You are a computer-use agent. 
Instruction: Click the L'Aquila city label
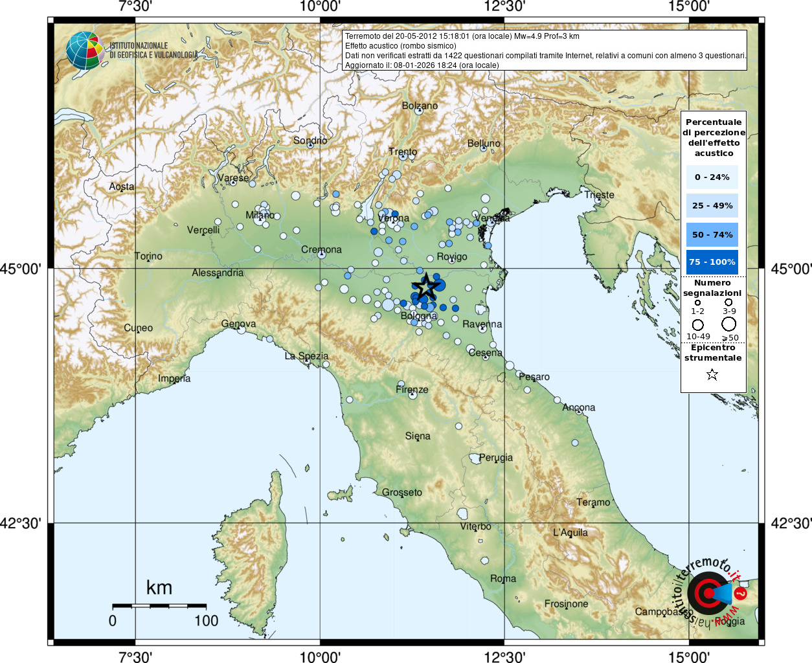tap(570, 532)
